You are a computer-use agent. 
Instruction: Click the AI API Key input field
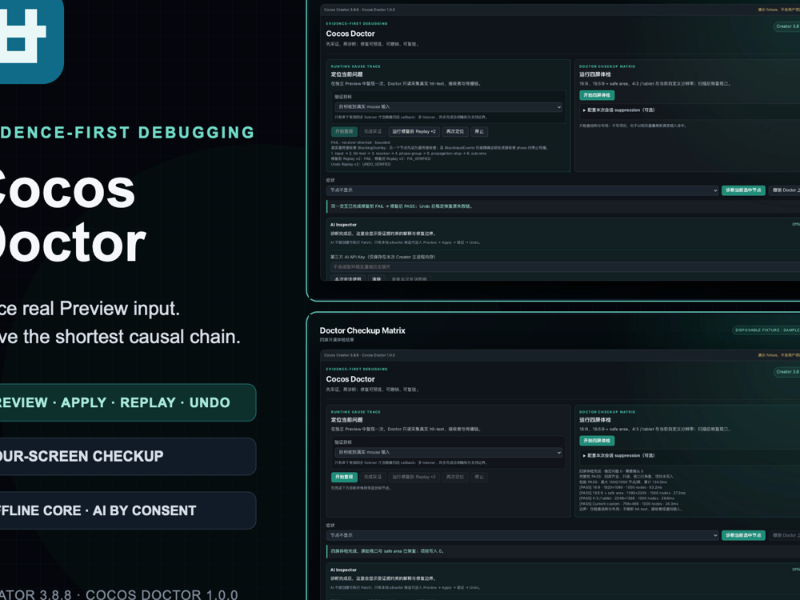[565, 267]
